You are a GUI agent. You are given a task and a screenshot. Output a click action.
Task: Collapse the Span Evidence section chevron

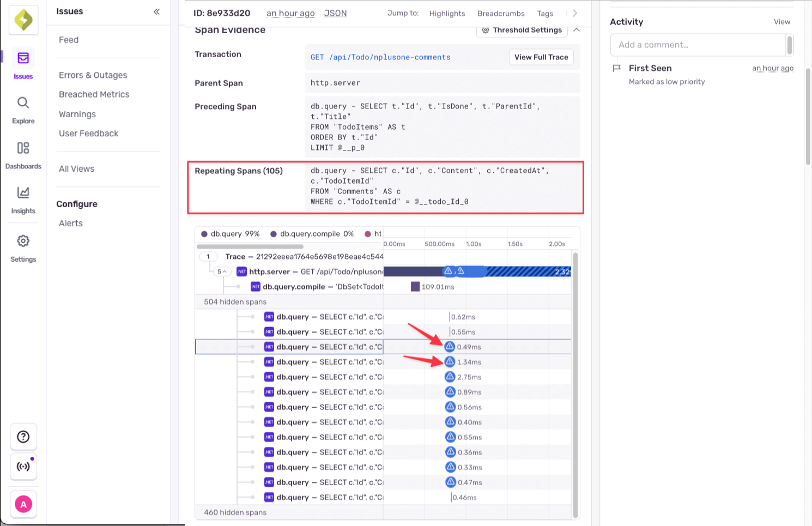click(577, 30)
